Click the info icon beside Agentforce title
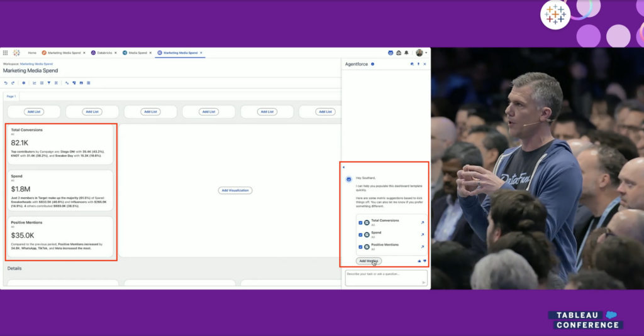The height and width of the screenshot is (336, 644). pyautogui.click(x=372, y=64)
